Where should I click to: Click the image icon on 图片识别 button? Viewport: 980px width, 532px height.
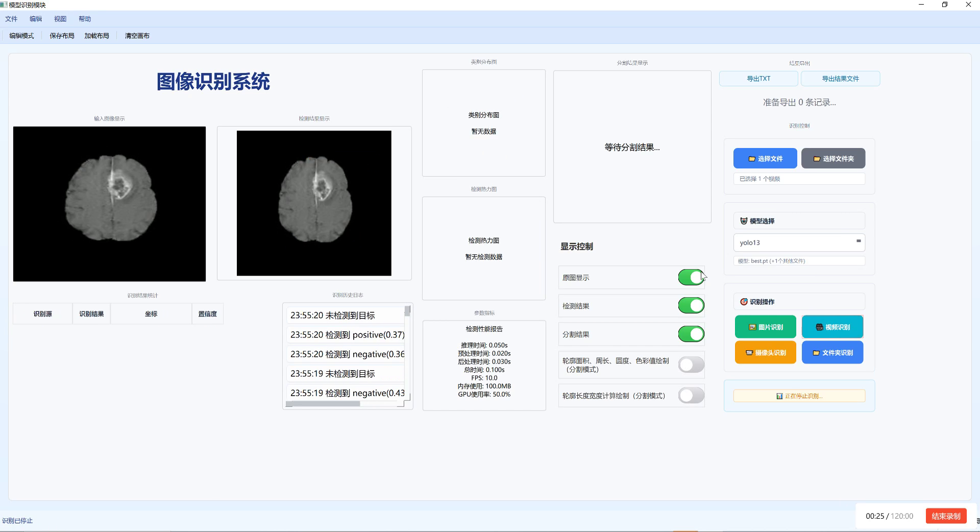(751, 327)
